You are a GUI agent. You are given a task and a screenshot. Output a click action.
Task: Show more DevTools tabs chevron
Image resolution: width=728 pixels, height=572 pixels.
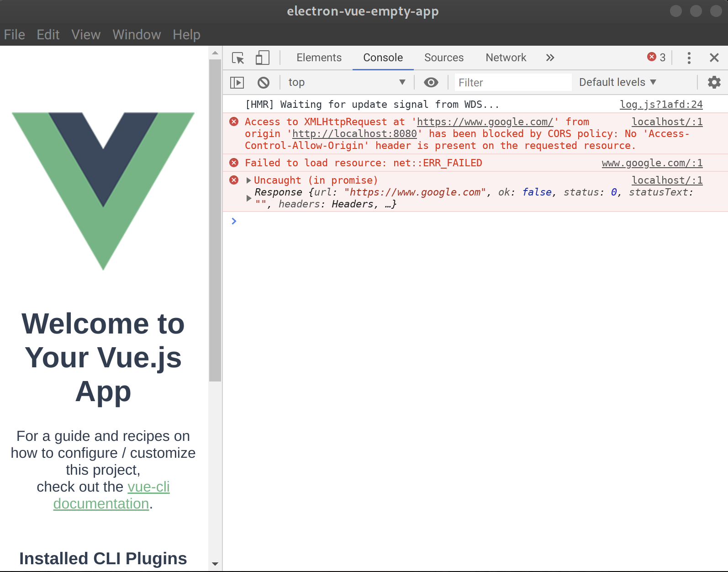550,58
